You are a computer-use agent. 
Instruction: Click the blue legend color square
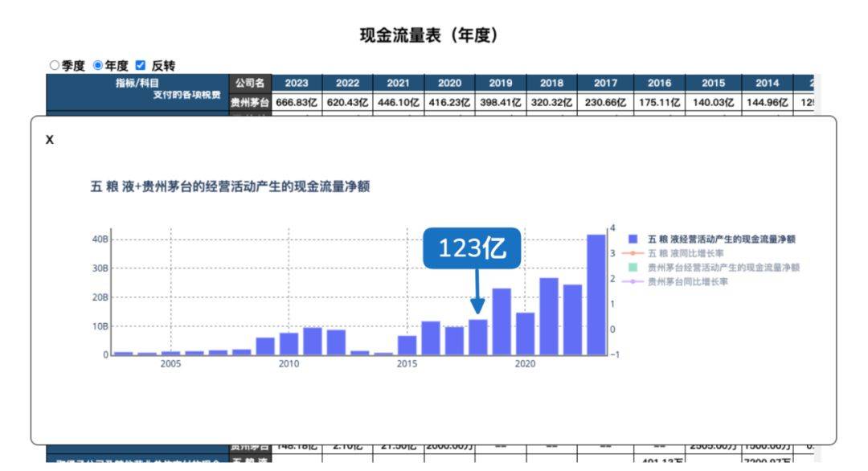pos(633,238)
